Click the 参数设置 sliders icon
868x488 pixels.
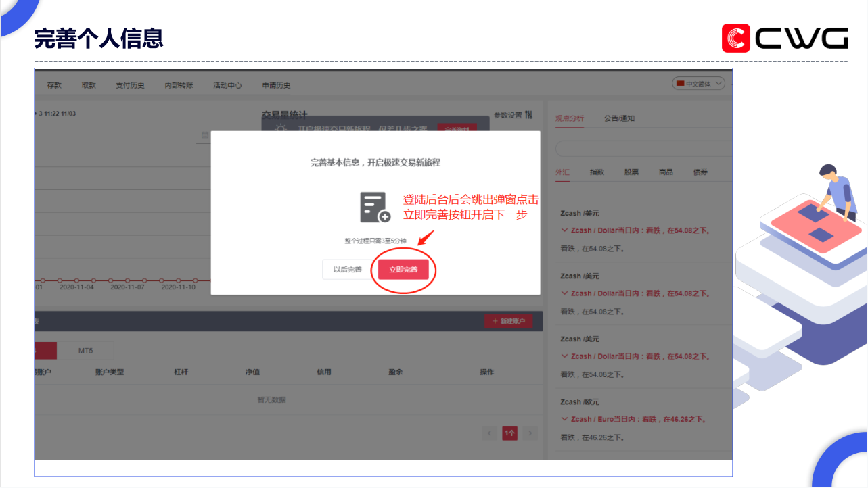click(528, 115)
